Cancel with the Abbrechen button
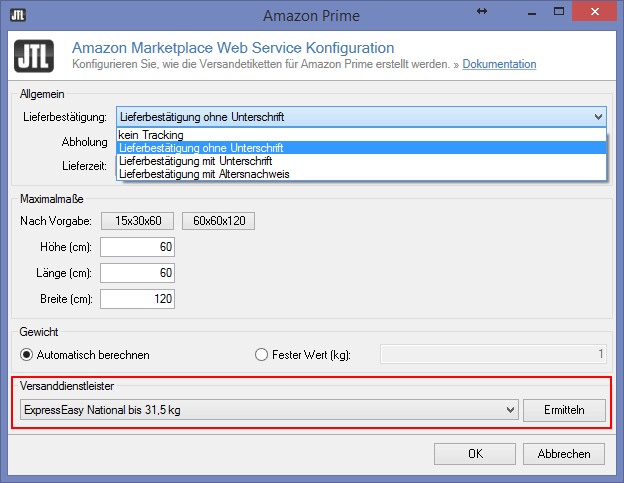Screen dimensions: 624x483 coord(564,453)
